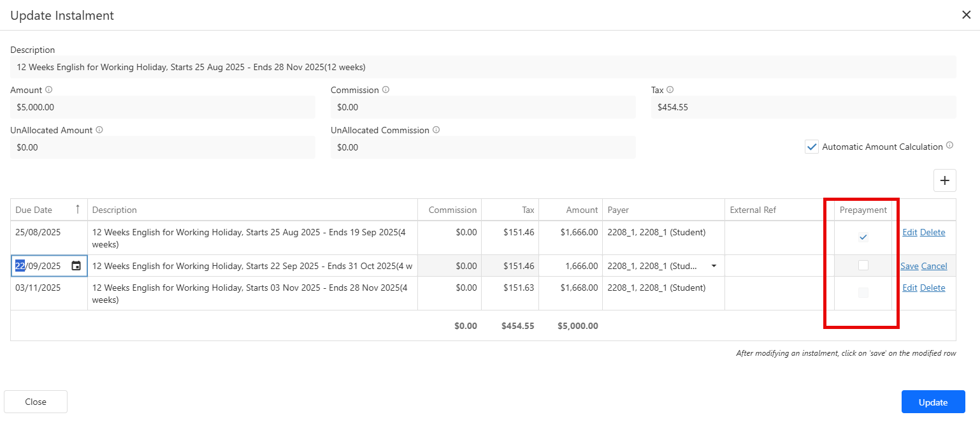Viewport: 980px width, 431px height.
Task: Click the plus icon to add instalment
Action: [x=944, y=181]
